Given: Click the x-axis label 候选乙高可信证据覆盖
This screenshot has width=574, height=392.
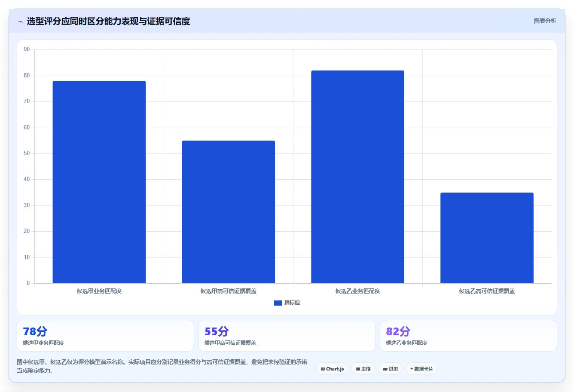Looking at the screenshot, I should pyautogui.click(x=487, y=291).
